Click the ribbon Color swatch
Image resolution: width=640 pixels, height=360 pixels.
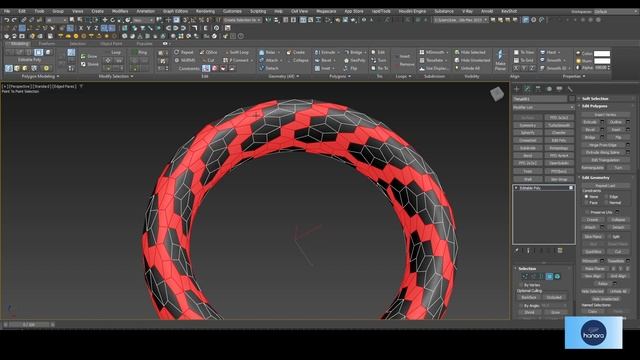(x=602, y=53)
